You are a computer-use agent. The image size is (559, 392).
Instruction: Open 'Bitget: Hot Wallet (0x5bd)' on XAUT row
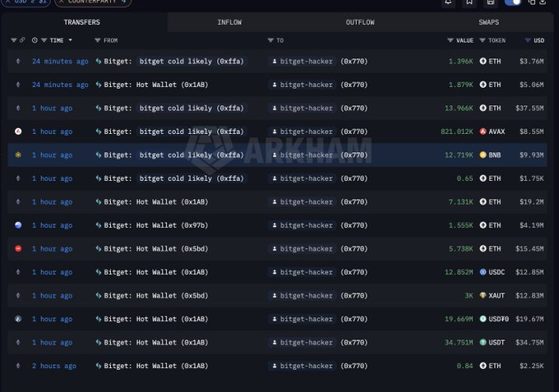pyautogui.click(x=156, y=295)
